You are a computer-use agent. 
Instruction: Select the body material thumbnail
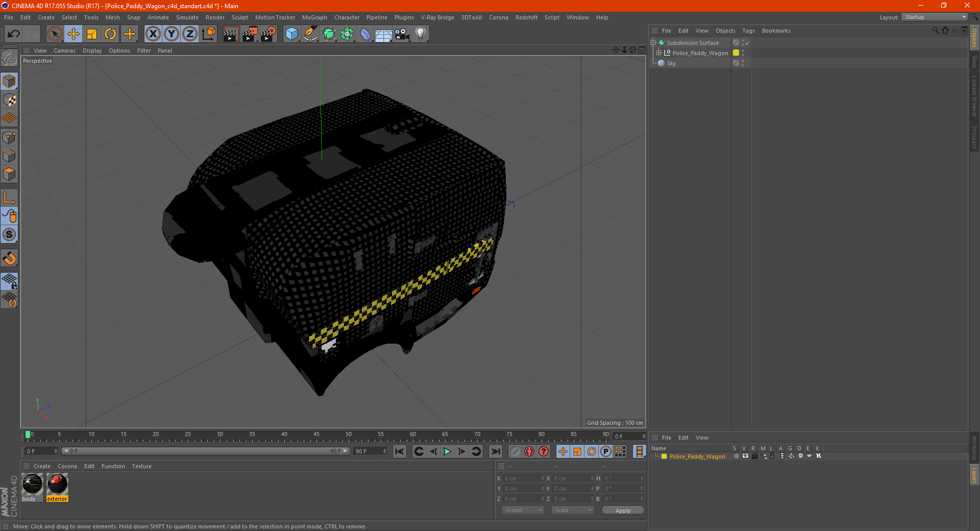[32, 484]
